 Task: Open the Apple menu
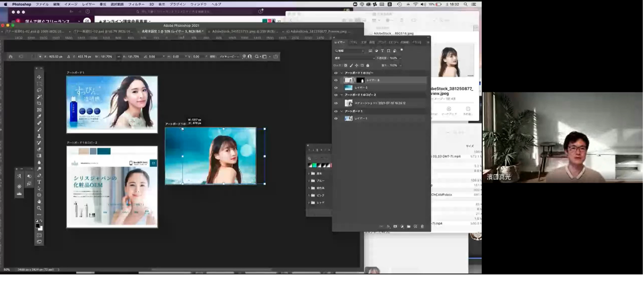6,4
